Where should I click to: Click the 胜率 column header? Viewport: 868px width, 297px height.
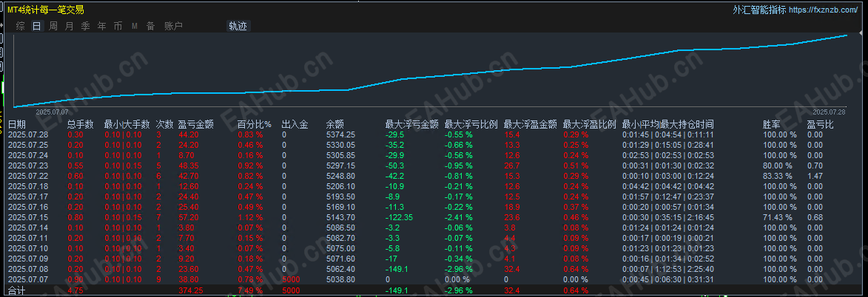tap(772, 124)
